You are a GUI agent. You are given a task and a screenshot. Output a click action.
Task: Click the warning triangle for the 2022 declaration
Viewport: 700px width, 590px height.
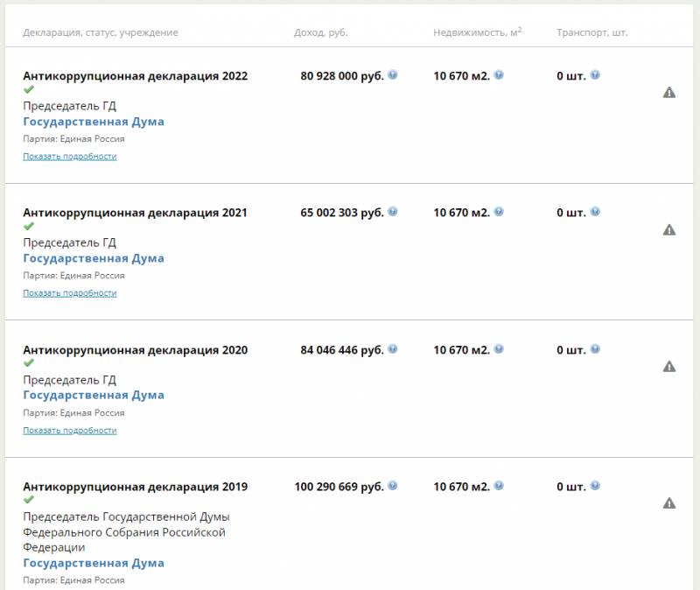coord(669,93)
